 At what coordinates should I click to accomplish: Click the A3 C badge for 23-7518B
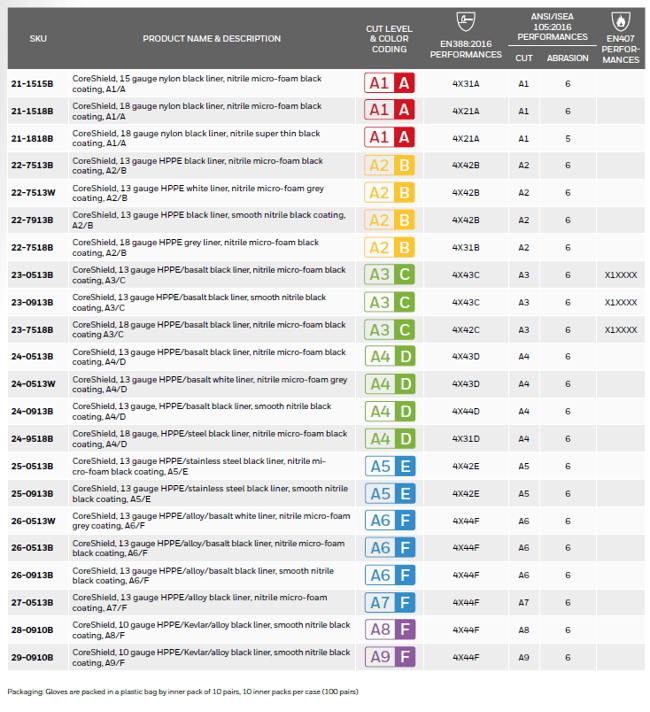click(389, 330)
